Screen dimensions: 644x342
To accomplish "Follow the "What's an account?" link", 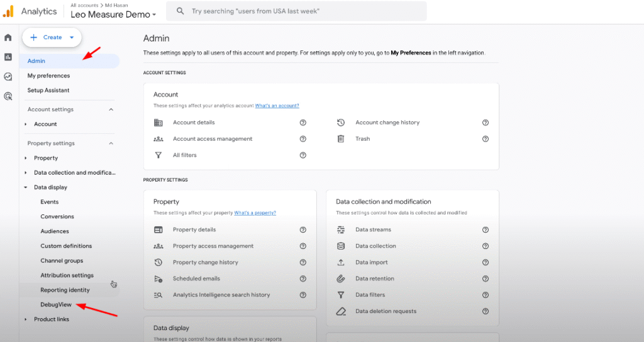I will [277, 106].
